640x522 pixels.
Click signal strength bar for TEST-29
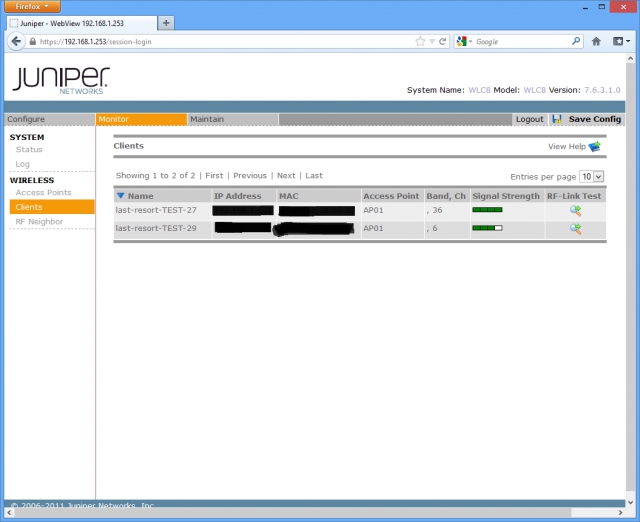[x=487, y=228]
